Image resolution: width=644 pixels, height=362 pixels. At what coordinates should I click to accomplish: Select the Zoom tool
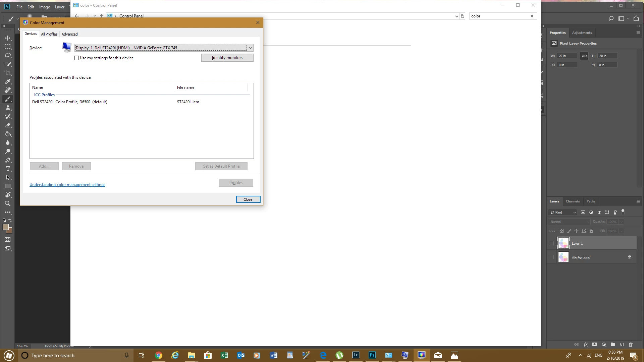8,203
